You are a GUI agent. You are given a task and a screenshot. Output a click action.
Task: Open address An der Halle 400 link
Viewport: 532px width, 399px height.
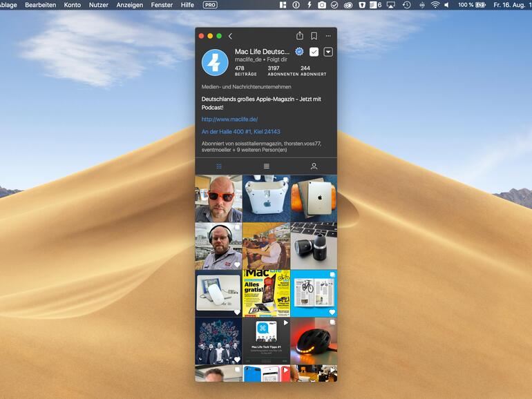pos(241,132)
